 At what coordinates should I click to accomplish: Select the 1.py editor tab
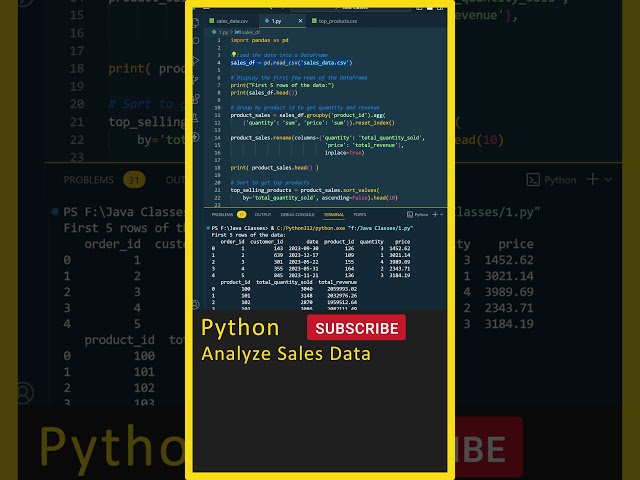(283, 21)
